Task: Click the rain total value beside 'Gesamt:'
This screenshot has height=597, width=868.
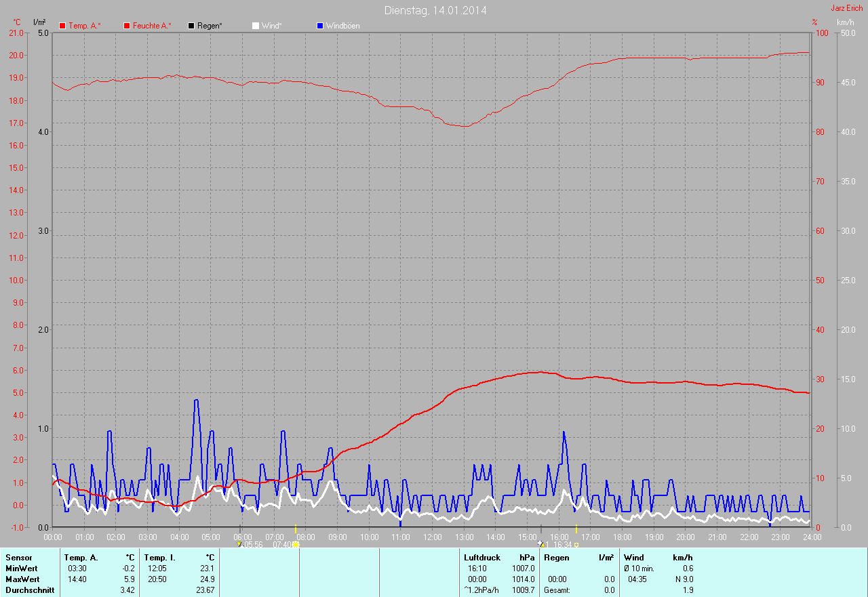Action: click(x=608, y=590)
